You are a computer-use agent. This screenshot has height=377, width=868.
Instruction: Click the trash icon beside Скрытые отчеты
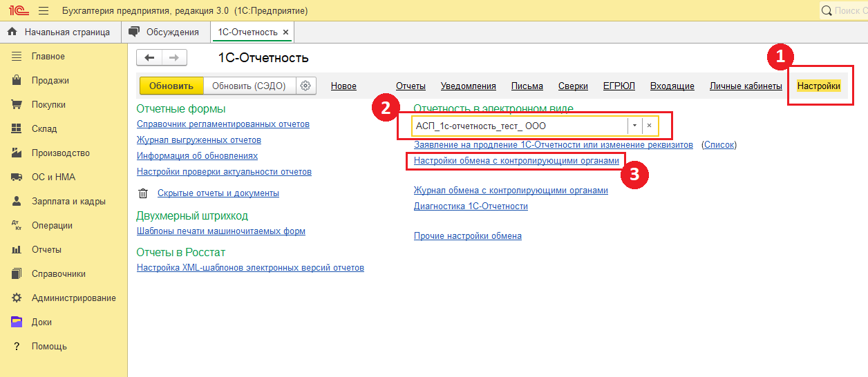click(143, 193)
